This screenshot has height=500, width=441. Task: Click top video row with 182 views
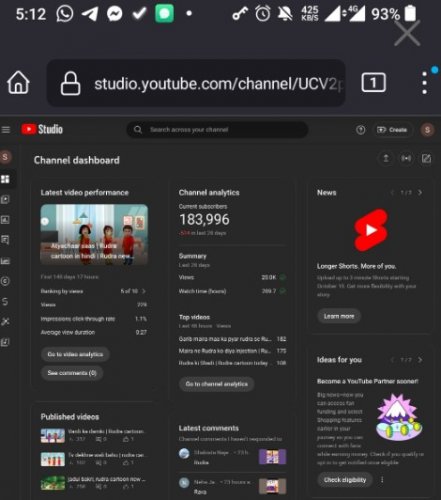pyautogui.click(x=232, y=339)
